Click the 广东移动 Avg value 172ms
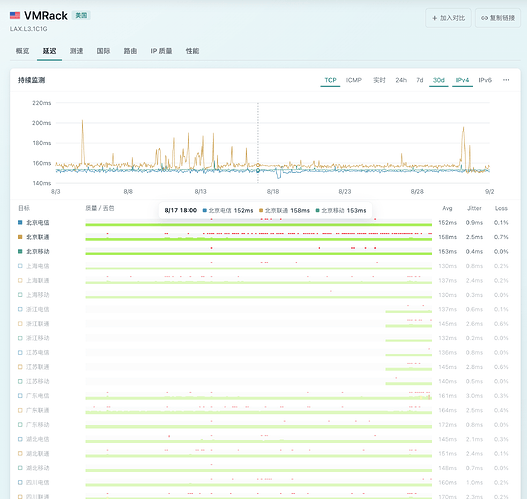The height and width of the screenshot is (499, 527). pyautogui.click(x=447, y=425)
